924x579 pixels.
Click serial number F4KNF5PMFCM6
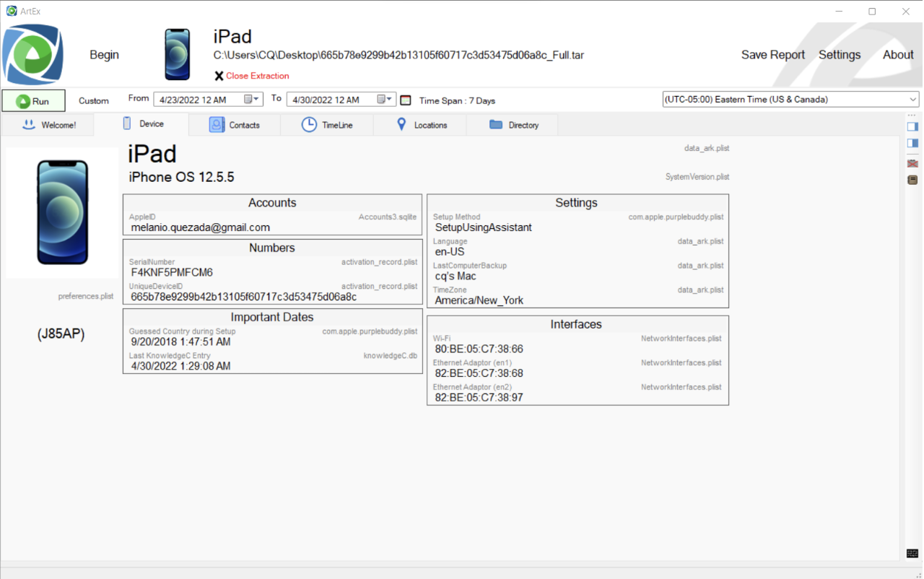click(x=172, y=272)
